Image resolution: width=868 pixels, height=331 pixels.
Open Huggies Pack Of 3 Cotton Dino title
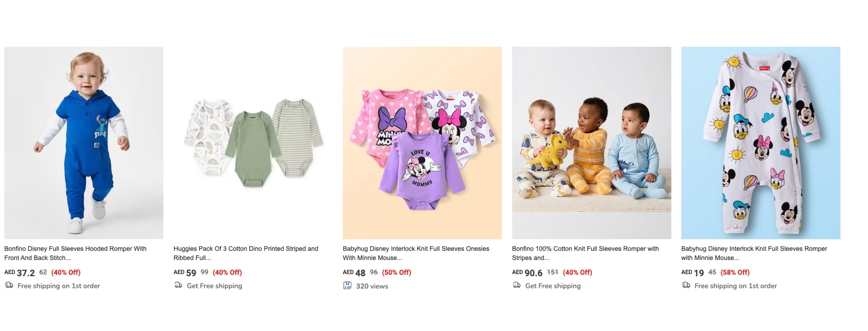245,253
